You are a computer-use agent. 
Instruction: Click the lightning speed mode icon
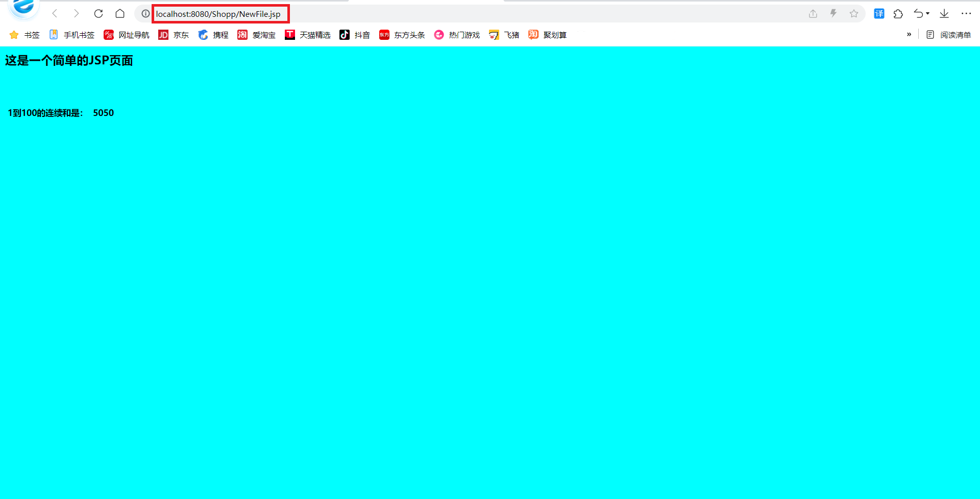834,14
